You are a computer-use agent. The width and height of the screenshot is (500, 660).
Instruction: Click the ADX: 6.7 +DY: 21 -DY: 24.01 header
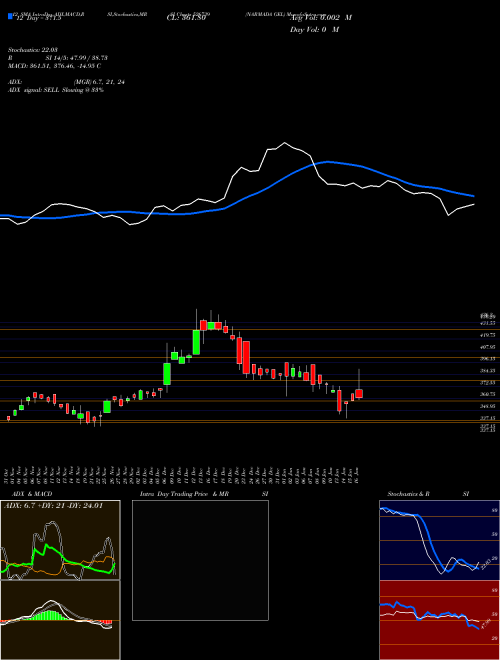coord(53,506)
